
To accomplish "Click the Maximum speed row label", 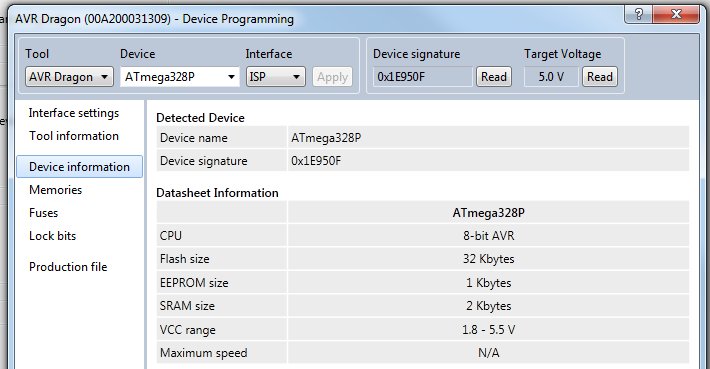I will [x=203, y=353].
